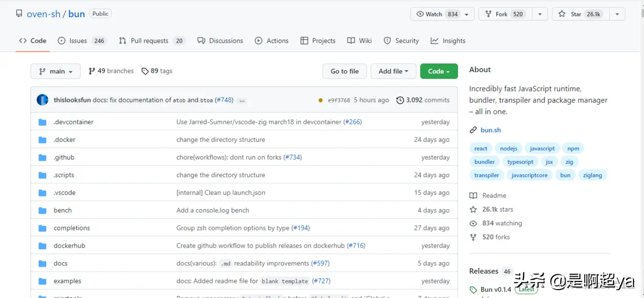Screen dimensions: 644x298
Task: Select the react topic tag
Action: [481, 148]
